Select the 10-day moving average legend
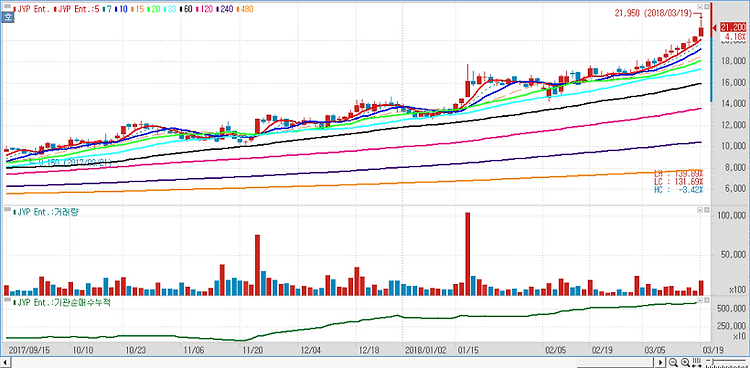The width and height of the screenshot is (750, 368). (x=120, y=8)
